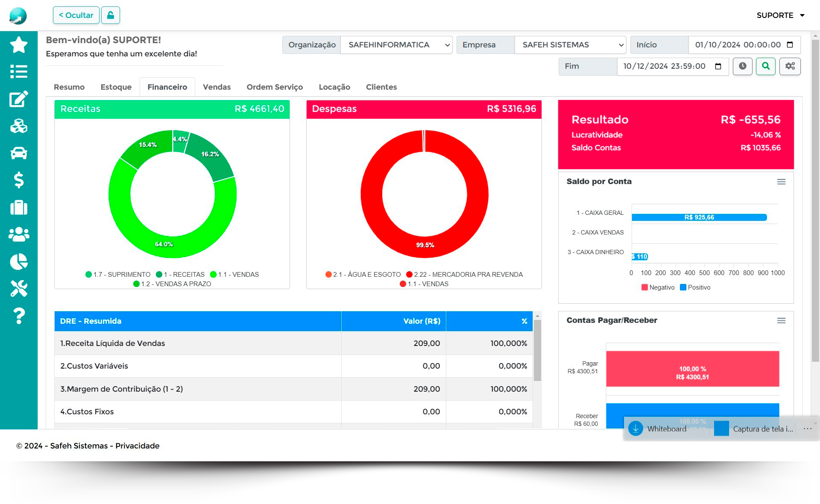The height and width of the screenshot is (504, 820).
Task: Open Saldo por Conta chart menu
Action: [781, 182]
